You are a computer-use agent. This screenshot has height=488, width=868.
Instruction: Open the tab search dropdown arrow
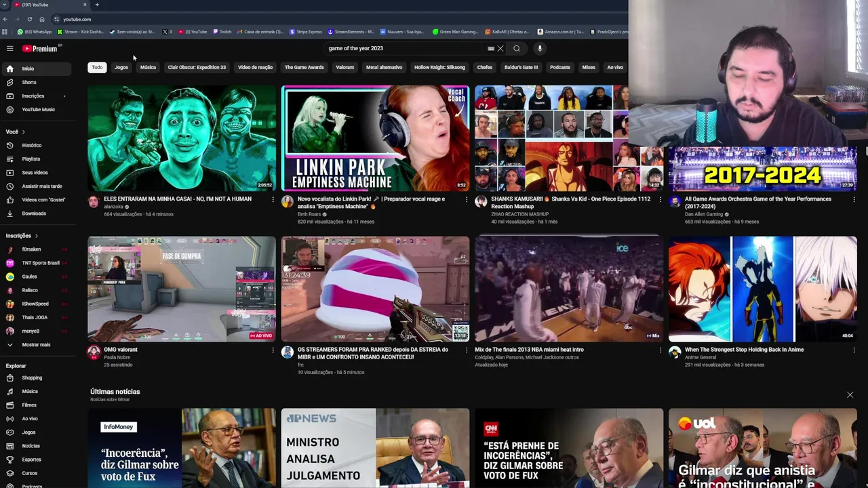click(x=5, y=5)
